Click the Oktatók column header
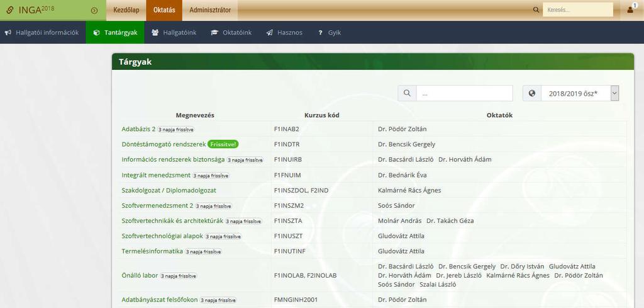Image resolution: width=644 pixels, height=308 pixels. pyautogui.click(x=499, y=115)
